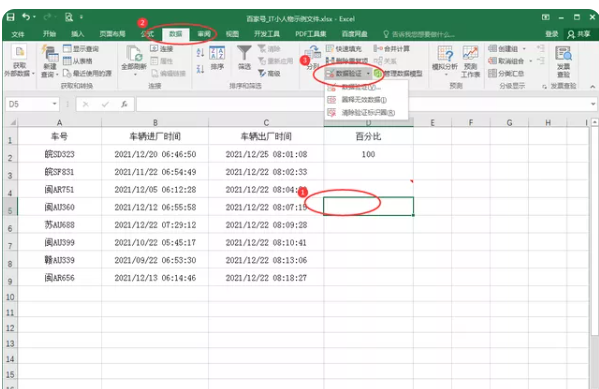Switch to the Page Layout (页面布局) tab

point(112,34)
